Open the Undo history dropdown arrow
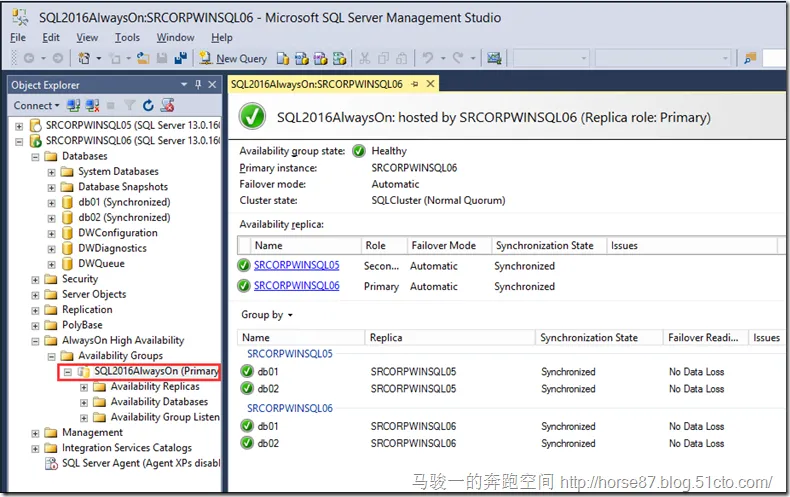The width and height of the screenshot is (790, 497). tap(443, 58)
